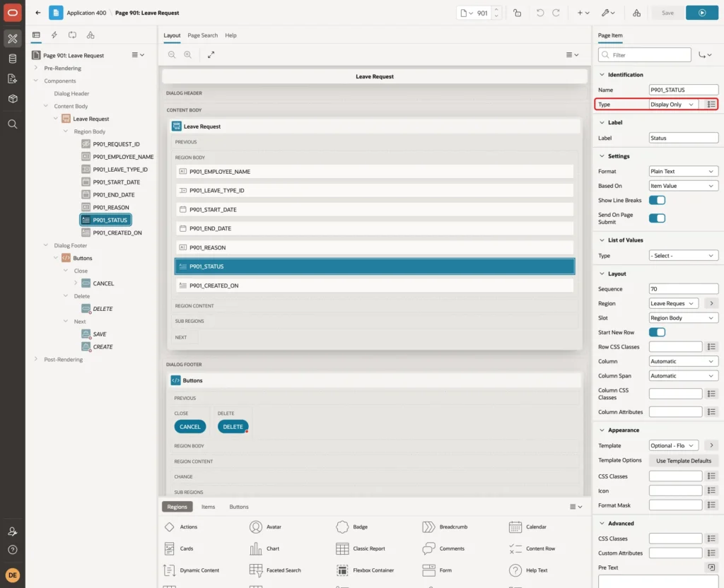The height and width of the screenshot is (588, 724).
Task: Toggle Start New Row switch
Action: 657,332
